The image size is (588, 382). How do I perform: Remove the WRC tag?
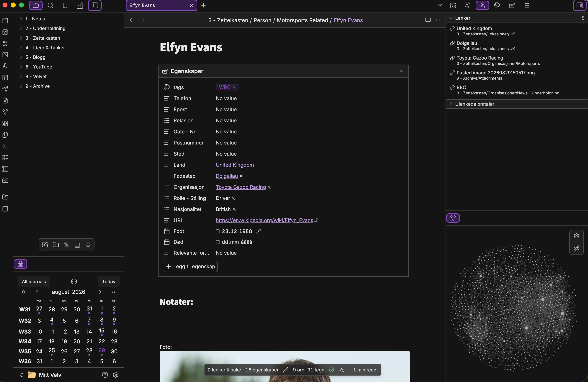234,87
